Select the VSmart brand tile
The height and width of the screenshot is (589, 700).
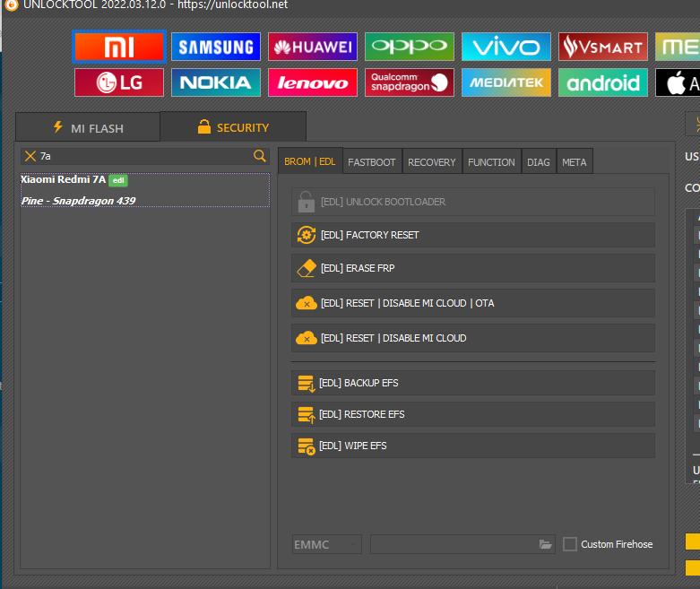[602, 47]
